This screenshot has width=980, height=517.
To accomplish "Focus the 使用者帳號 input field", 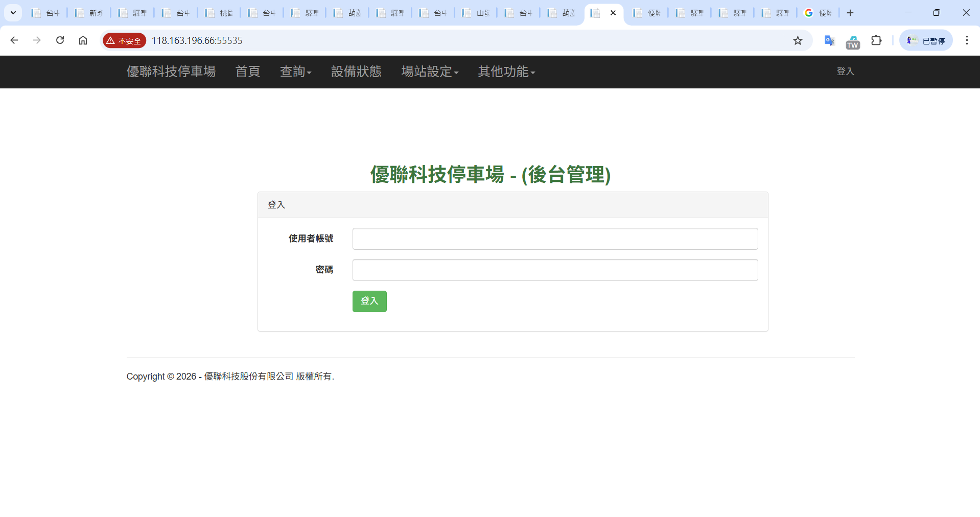I will pyautogui.click(x=555, y=239).
